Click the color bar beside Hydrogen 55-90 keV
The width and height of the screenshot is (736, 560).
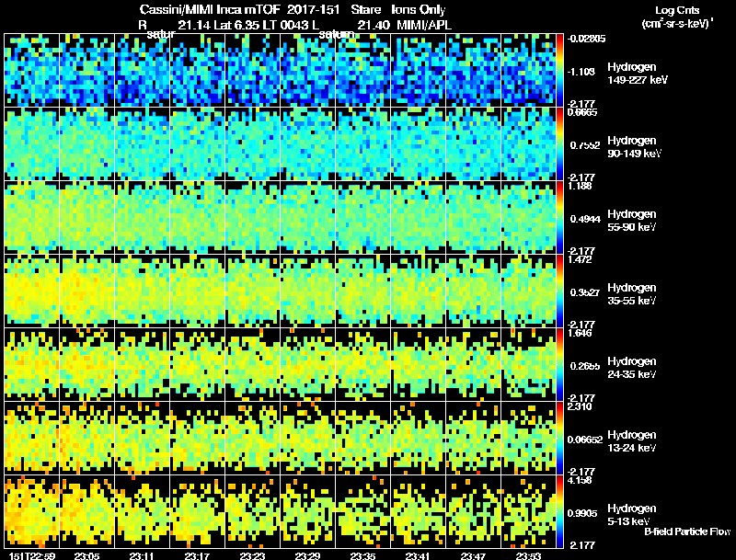click(x=559, y=218)
